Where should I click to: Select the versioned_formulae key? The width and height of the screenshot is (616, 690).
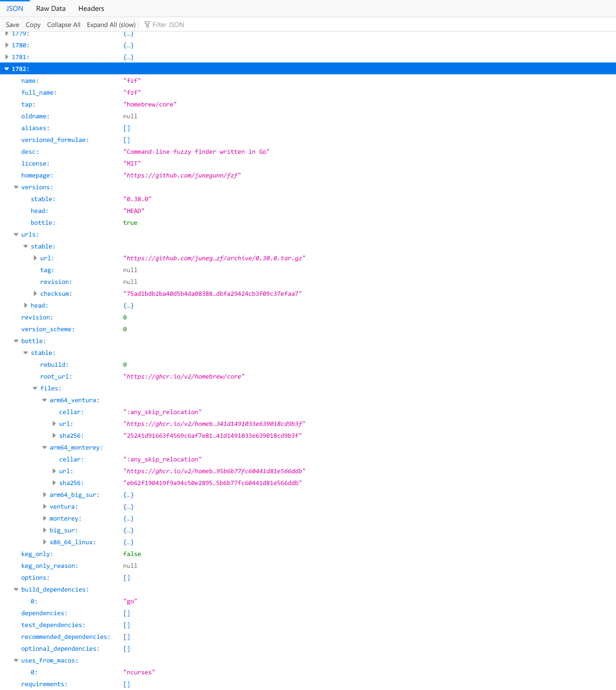[x=55, y=140]
